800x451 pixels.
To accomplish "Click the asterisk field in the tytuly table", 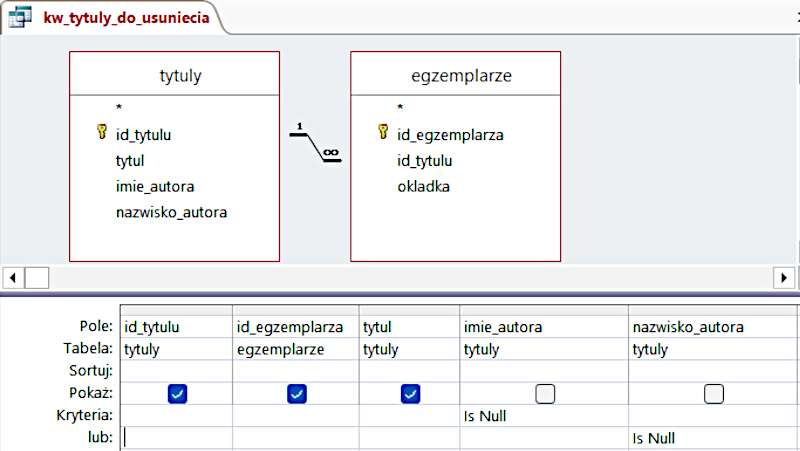I will (119, 107).
